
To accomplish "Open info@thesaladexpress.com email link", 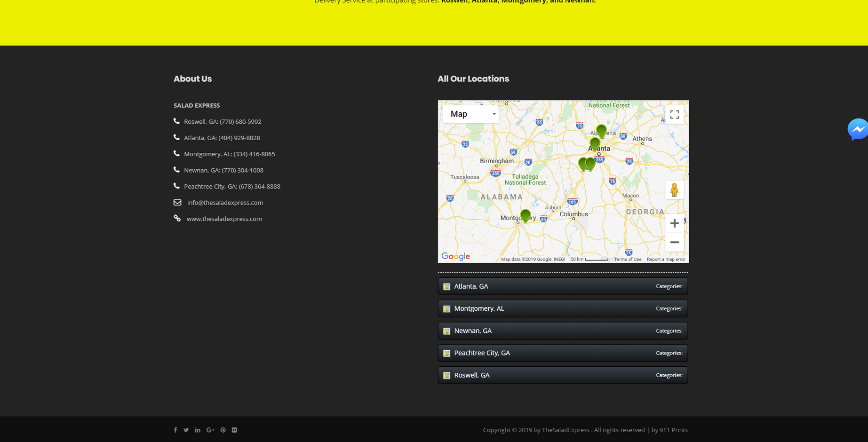I will (225, 203).
